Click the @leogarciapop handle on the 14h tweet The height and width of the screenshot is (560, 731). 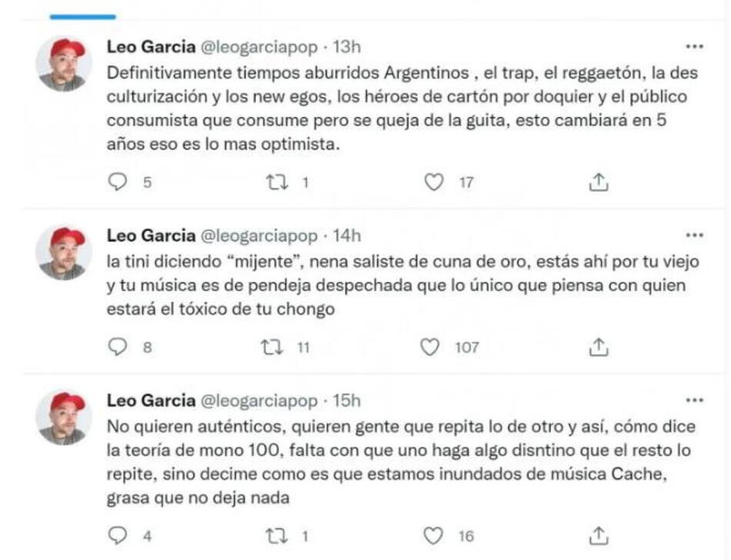tap(259, 235)
